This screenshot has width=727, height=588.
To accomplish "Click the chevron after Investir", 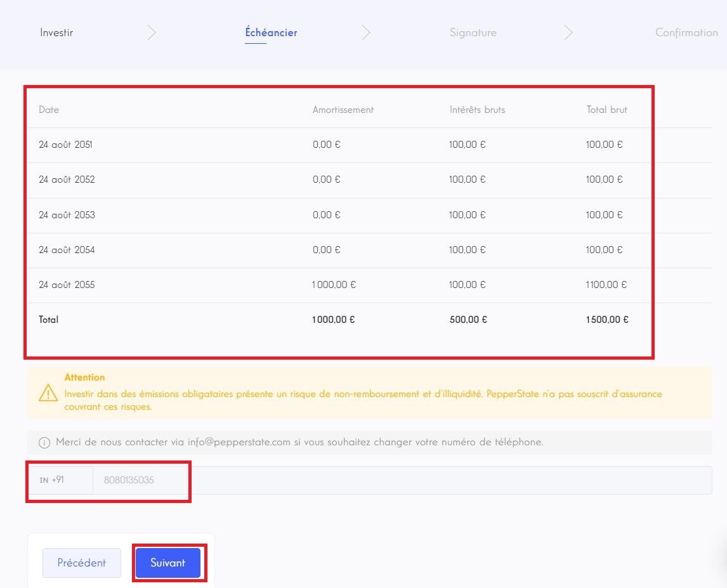I will pos(152,32).
